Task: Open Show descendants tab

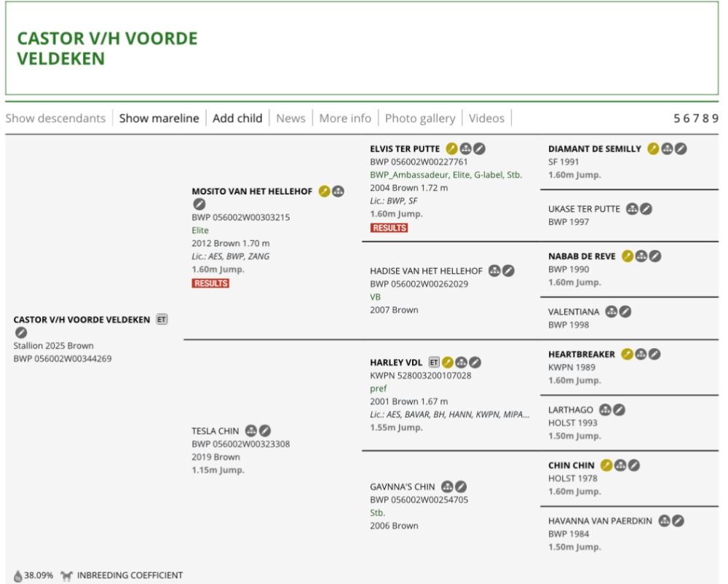Action: pyautogui.click(x=56, y=119)
